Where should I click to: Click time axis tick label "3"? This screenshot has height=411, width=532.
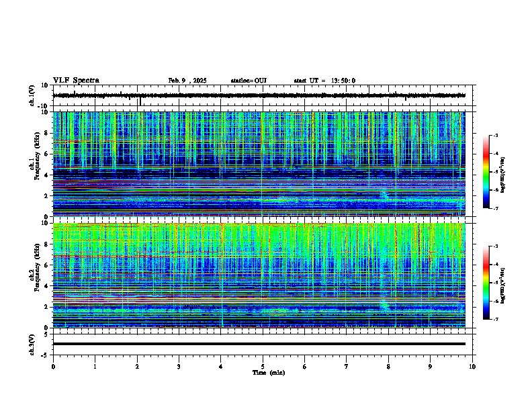click(179, 367)
